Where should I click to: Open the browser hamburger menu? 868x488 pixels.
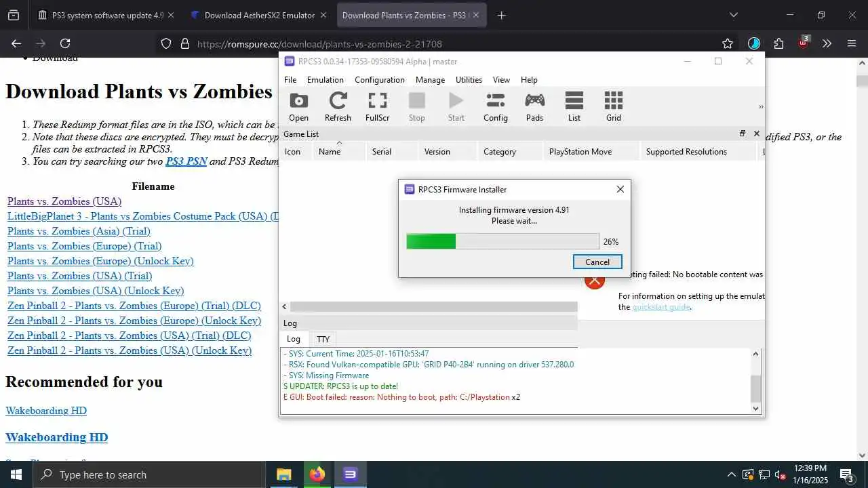852,43
